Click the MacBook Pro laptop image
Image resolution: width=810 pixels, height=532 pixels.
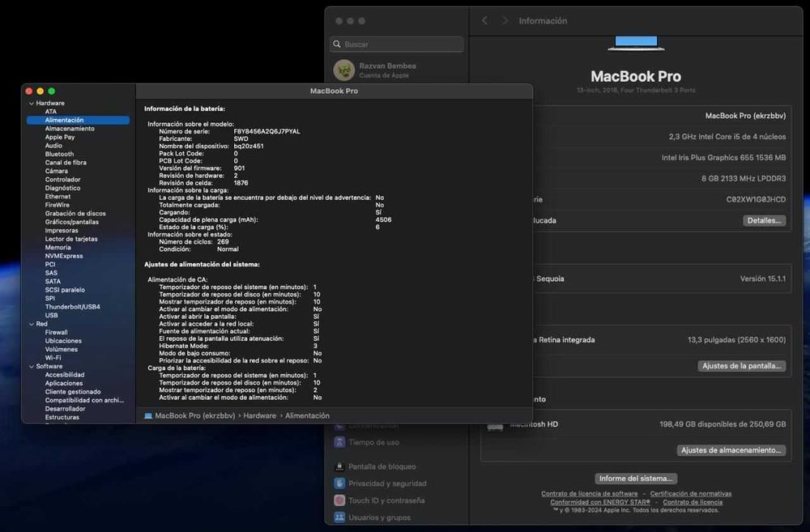pos(636,43)
